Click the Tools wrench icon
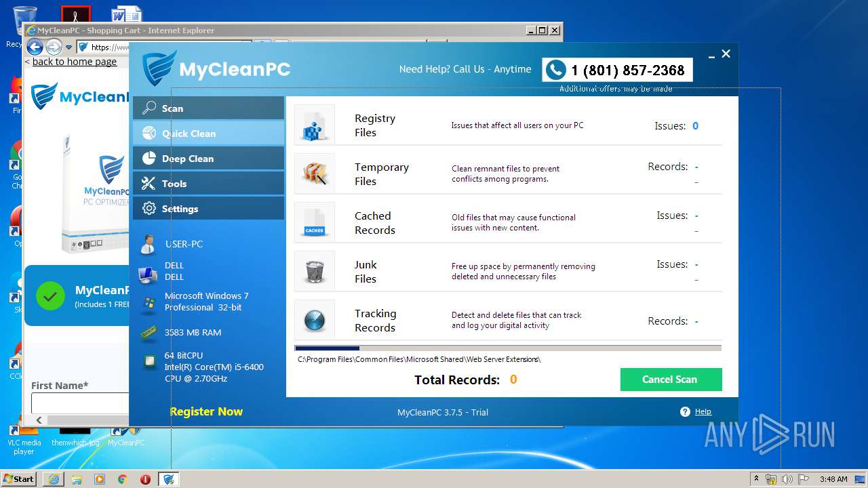Viewport: 868px width, 488px height. [149, 184]
